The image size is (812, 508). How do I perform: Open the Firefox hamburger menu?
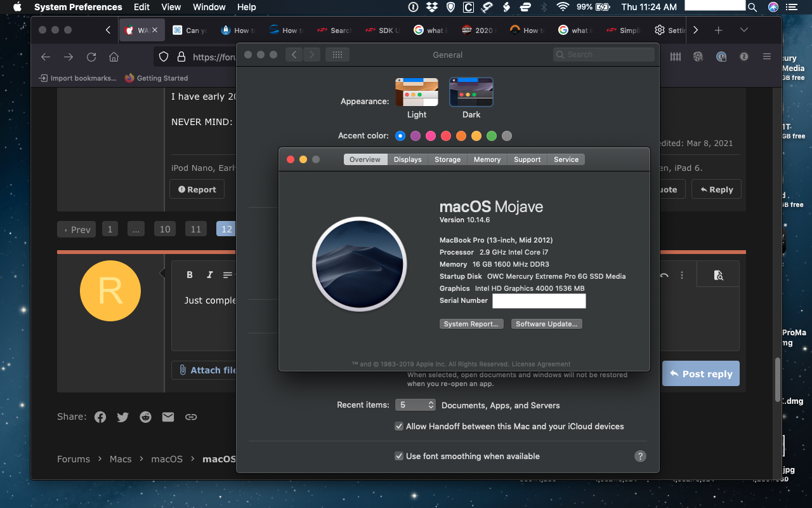(767, 57)
